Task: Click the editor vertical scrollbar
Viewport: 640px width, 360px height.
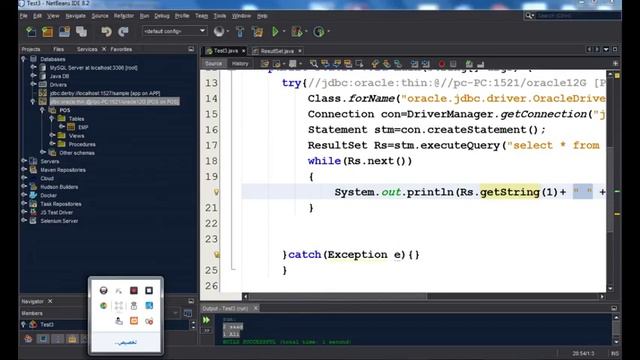Action: click(611, 188)
